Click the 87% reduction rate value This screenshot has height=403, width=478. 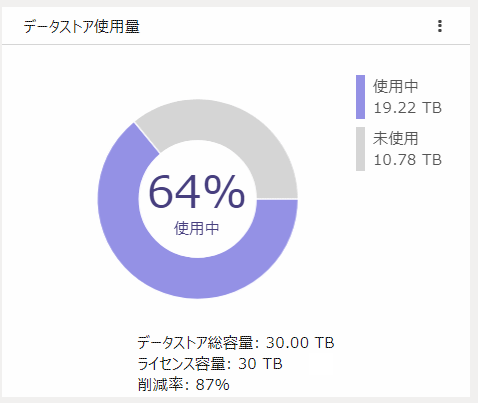pos(213,385)
